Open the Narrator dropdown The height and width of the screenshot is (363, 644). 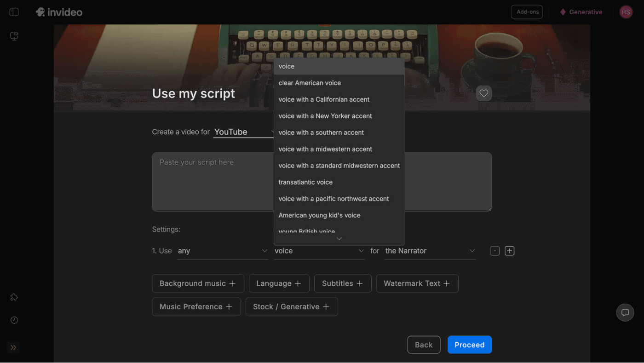click(430, 251)
